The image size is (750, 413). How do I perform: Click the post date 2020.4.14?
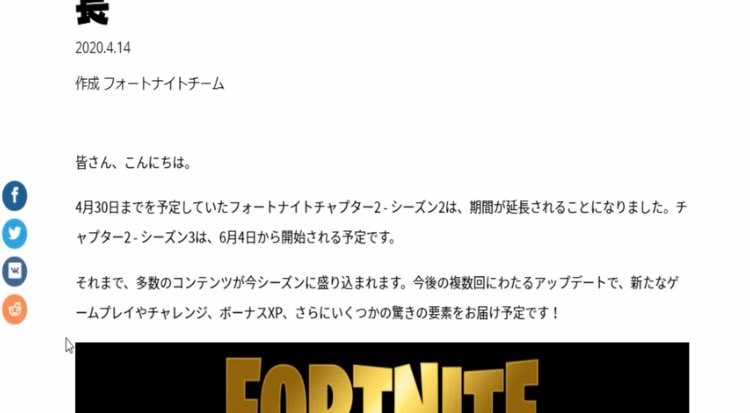pos(103,47)
